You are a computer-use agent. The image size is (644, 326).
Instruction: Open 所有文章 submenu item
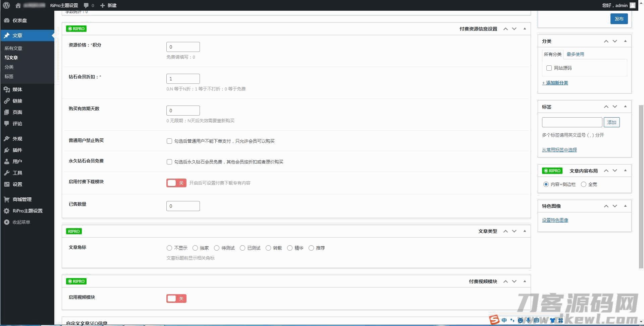tap(13, 48)
